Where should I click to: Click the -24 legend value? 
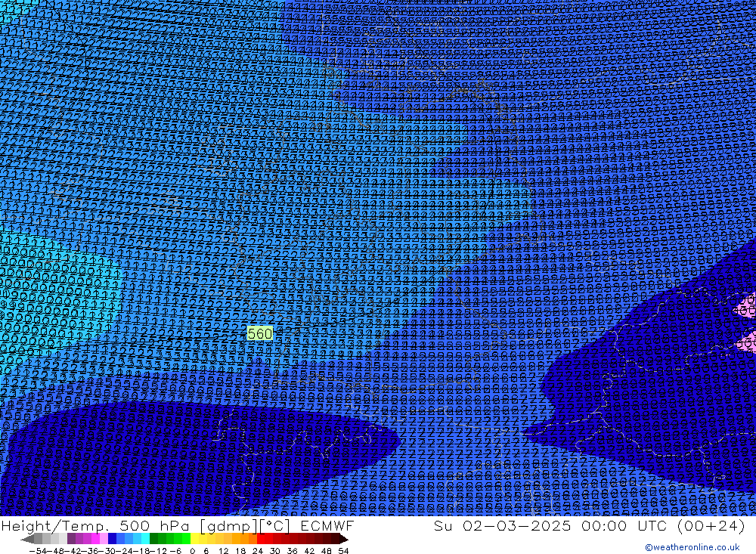(125, 551)
